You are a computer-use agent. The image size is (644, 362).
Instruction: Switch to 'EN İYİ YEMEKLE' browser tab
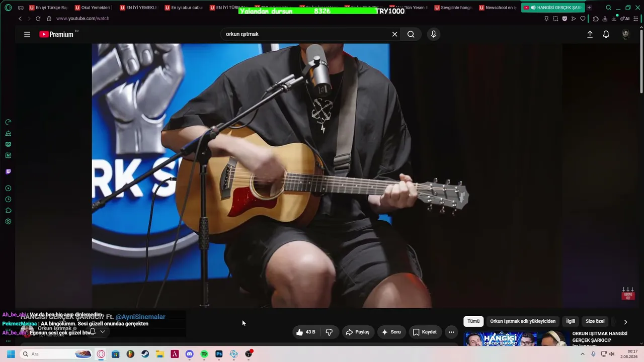click(139, 8)
